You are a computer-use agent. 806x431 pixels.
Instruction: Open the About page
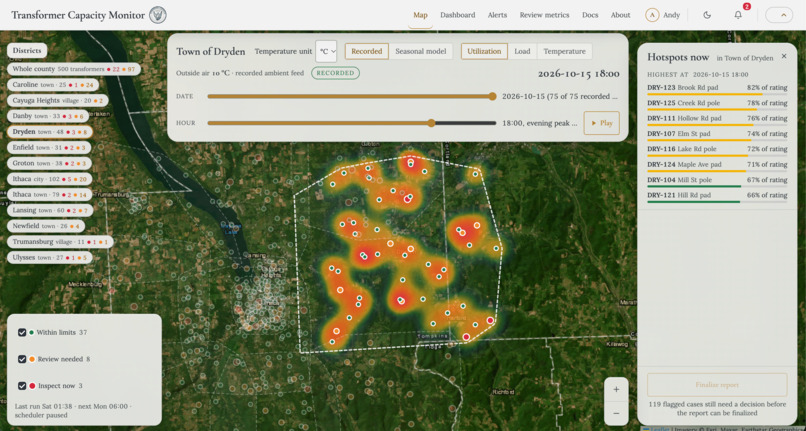620,15
